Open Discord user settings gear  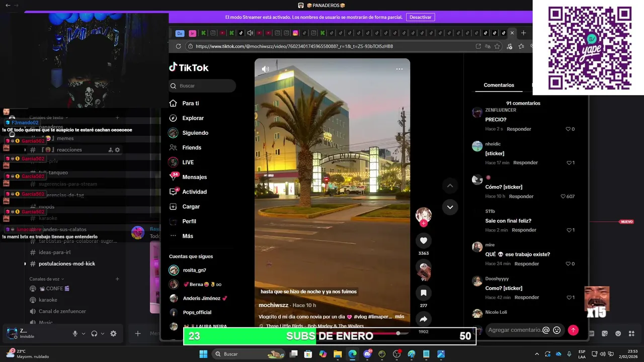click(x=113, y=333)
